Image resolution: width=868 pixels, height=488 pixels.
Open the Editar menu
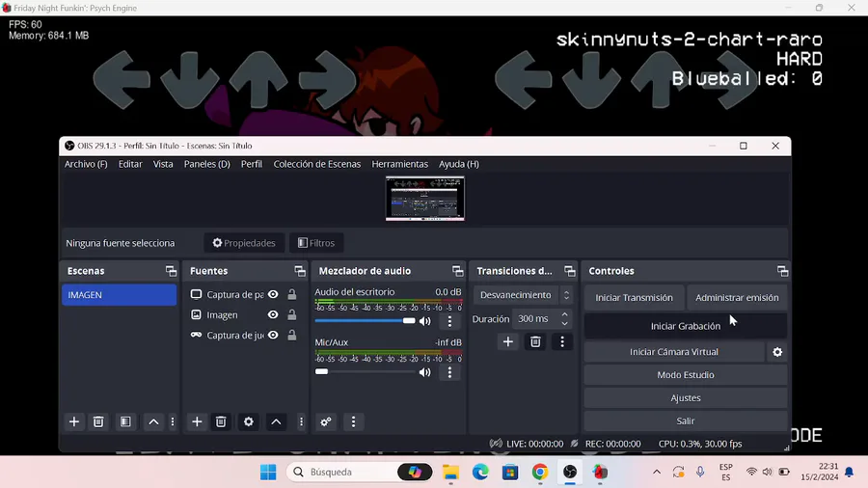point(130,164)
